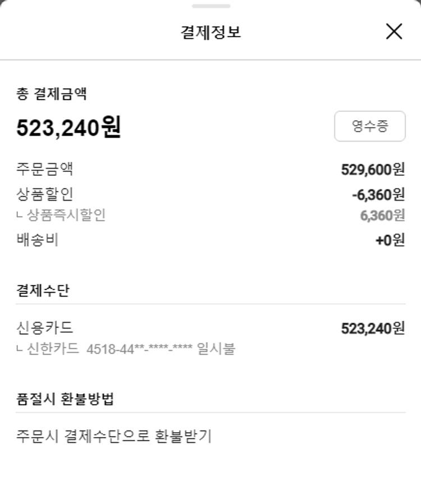
Task: Click the 결제수단 section heading
Action: point(43,290)
